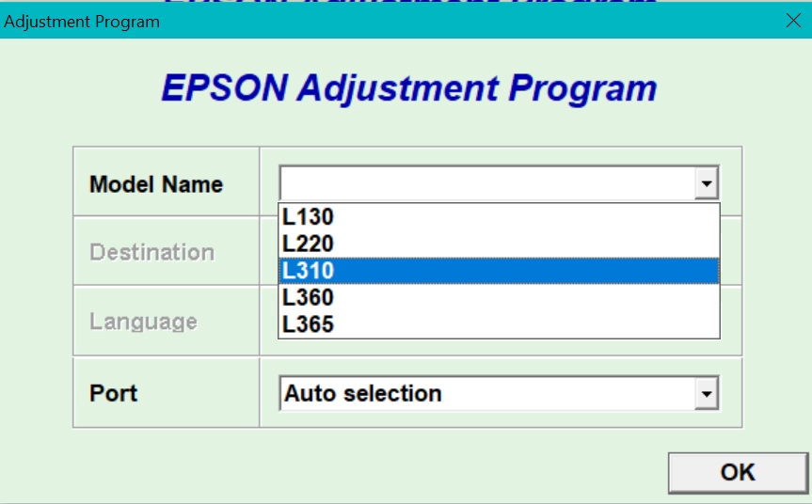Click the Auto selection port field
This screenshot has width=812, height=504.
pyautogui.click(x=486, y=394)
